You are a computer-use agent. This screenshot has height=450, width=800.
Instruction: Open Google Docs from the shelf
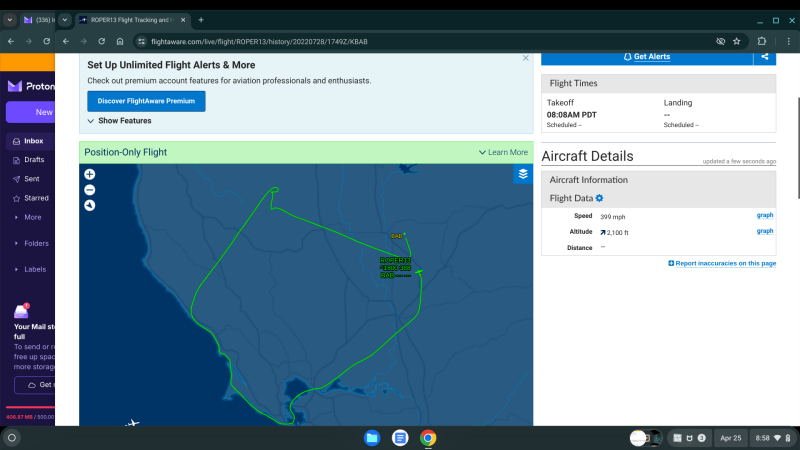(x=400, y=438)
